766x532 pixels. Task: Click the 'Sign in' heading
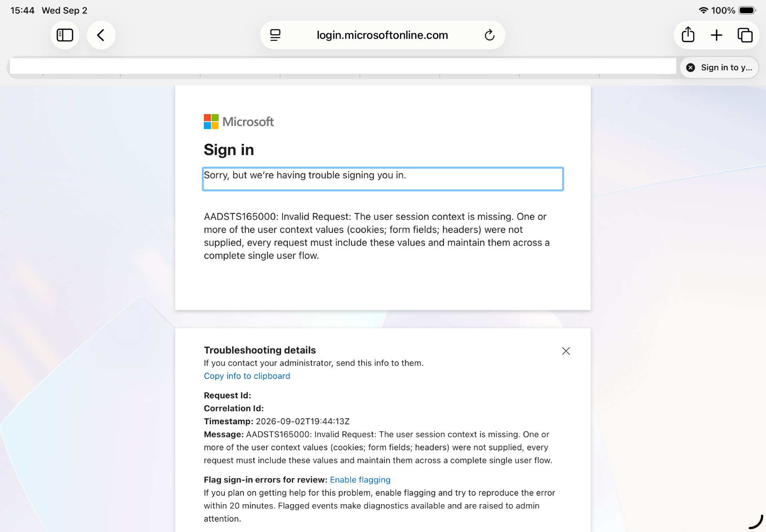click(229, 150)
